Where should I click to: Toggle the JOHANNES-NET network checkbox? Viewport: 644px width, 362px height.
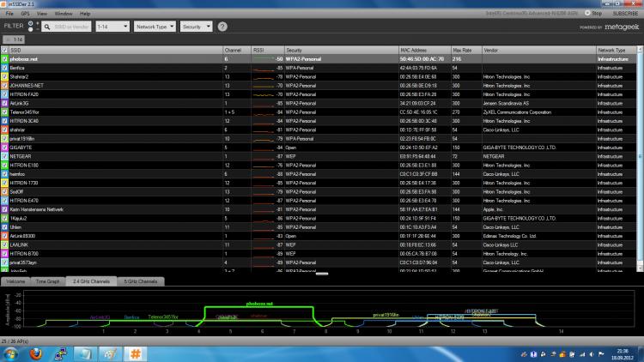pos(4,86)
